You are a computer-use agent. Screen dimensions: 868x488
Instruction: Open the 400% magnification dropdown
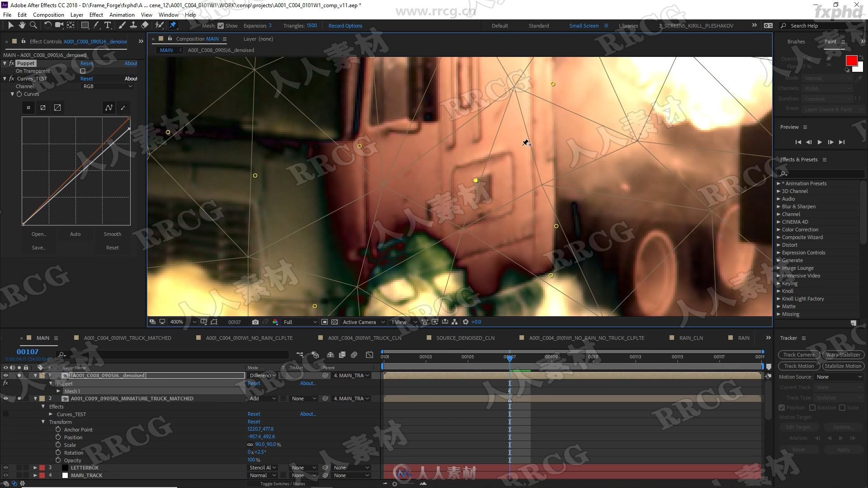tap(183, 322)
